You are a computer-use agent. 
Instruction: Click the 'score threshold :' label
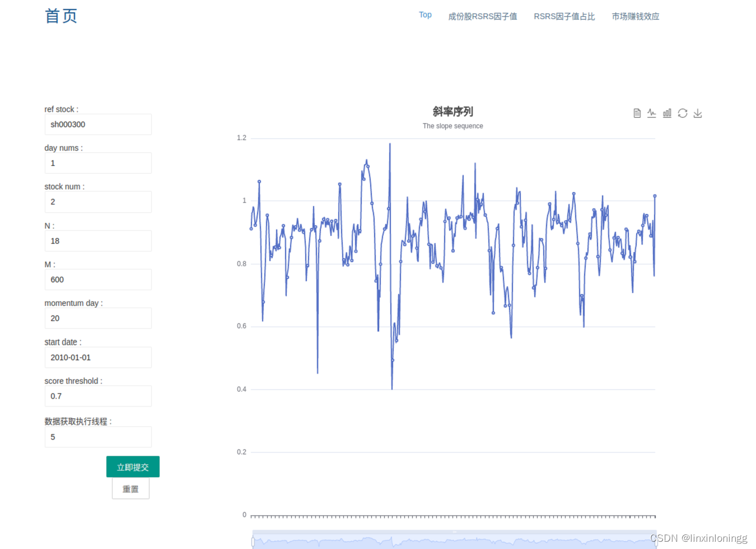click(x=73, y=381)
